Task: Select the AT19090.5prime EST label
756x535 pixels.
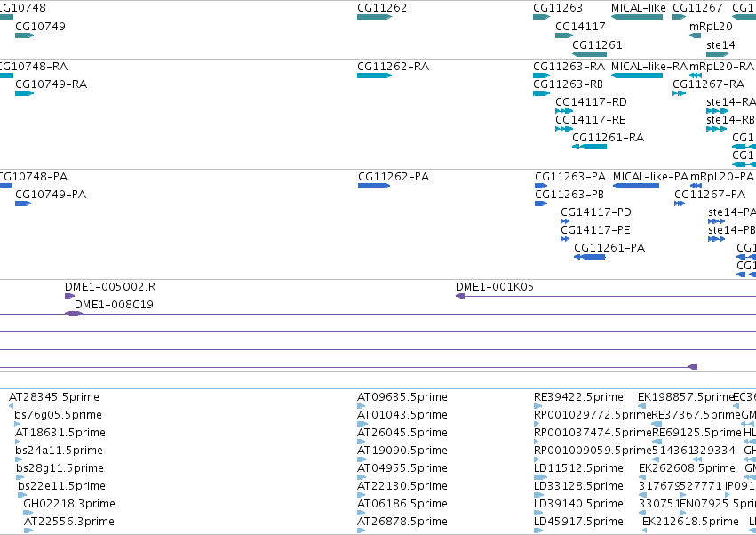Action: coord(402,451)
